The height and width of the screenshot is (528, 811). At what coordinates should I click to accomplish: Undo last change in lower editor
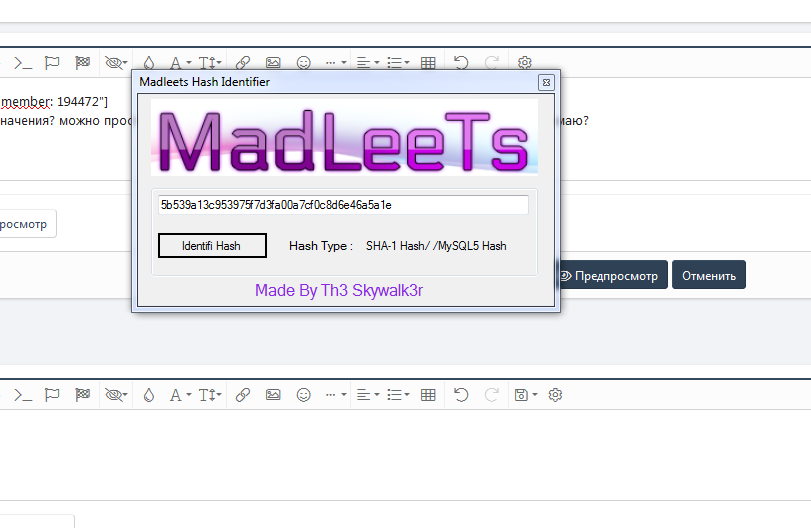[x=461, y=395]
